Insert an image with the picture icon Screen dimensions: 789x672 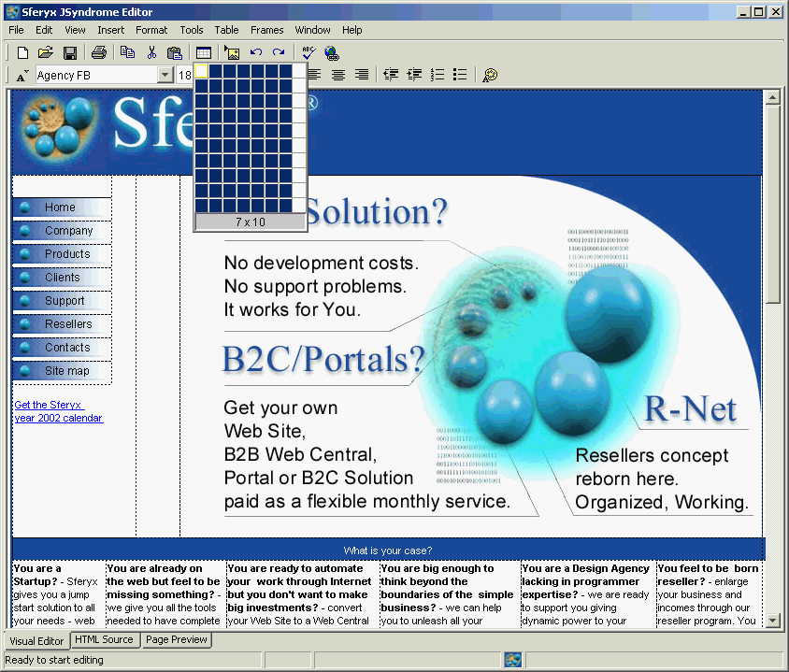point(232,53)
